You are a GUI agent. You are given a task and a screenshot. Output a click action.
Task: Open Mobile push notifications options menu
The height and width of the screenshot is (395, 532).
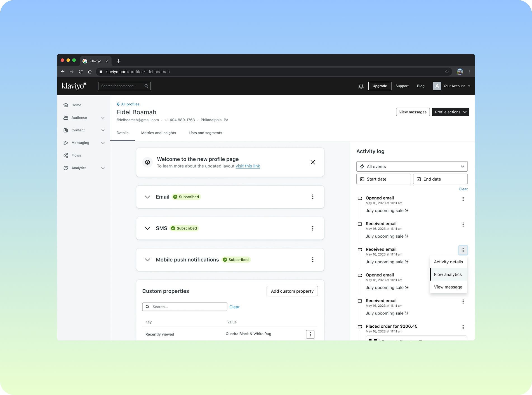[x=313, y=260]
